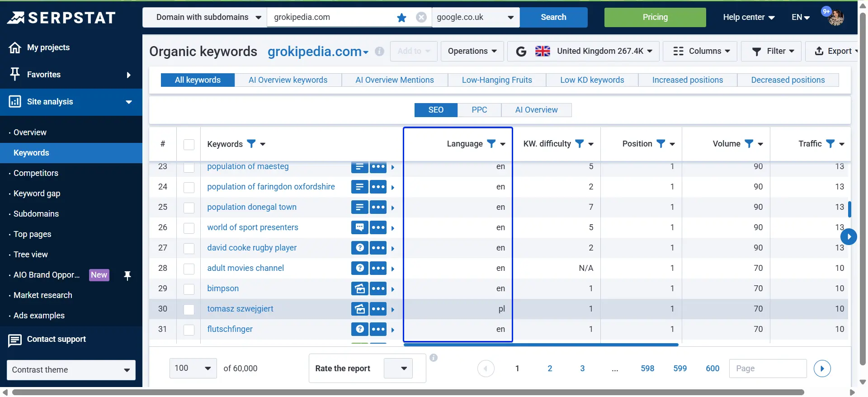The image size is (868, 397).
Task: Click SERP feature icon for population of faringdon oxfordshire
Action: pos(359,187)
